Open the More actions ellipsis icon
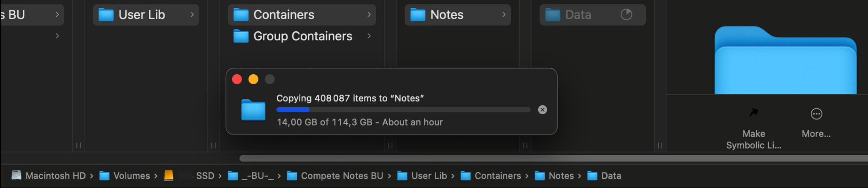Viewport: 868px width, 188px height. coord(816,114)
